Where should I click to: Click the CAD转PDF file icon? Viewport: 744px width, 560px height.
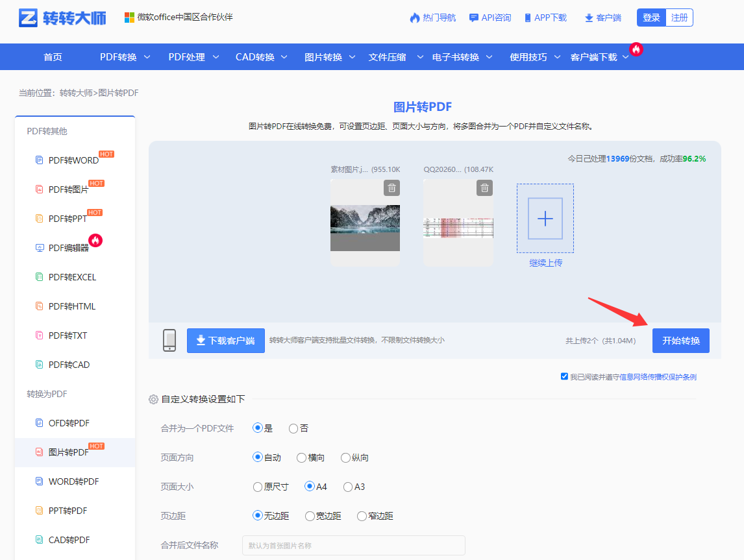tap(40, 540)
